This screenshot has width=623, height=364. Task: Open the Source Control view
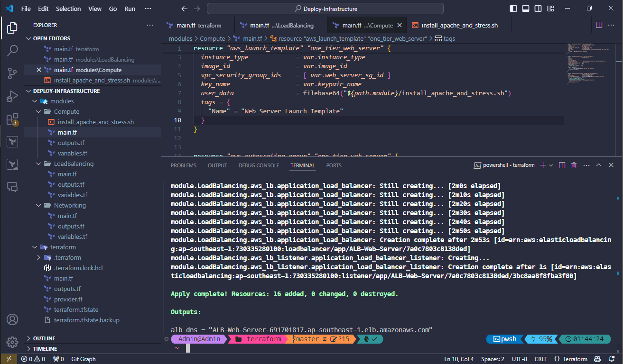click(x=12, y=73)
